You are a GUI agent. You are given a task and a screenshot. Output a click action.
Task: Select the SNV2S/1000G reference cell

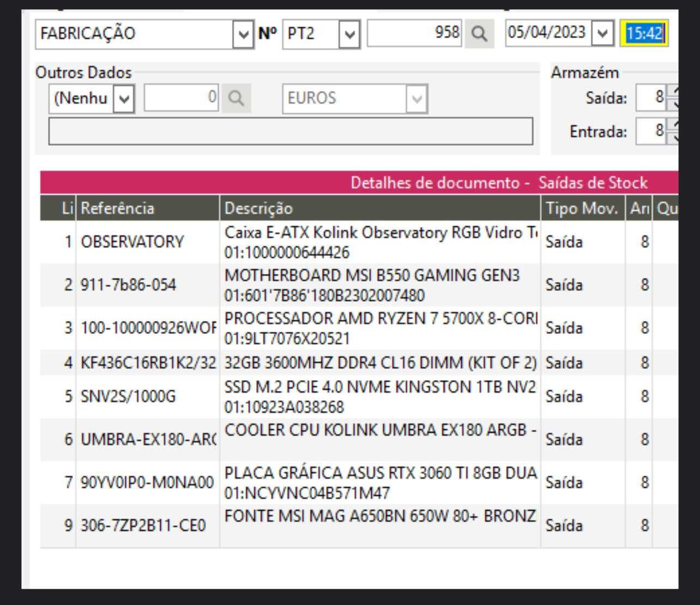click(x=148, y=397)
